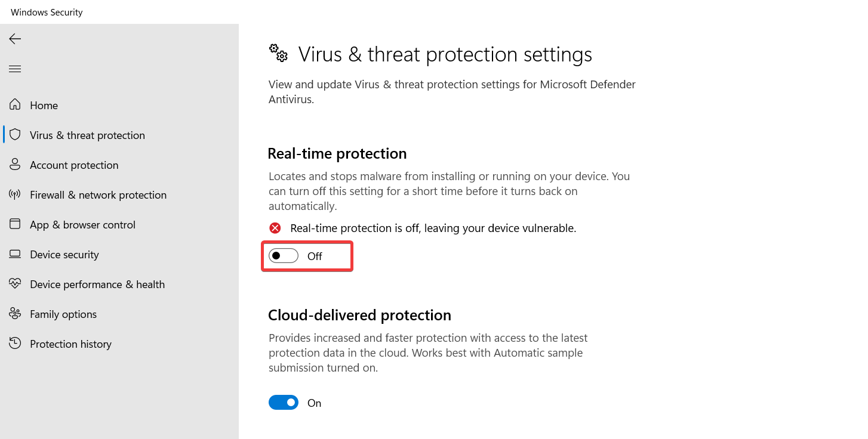The width and height of the screenshot is (868, 439).
Task: Click the back arrow icon
Action: (15, 39)
